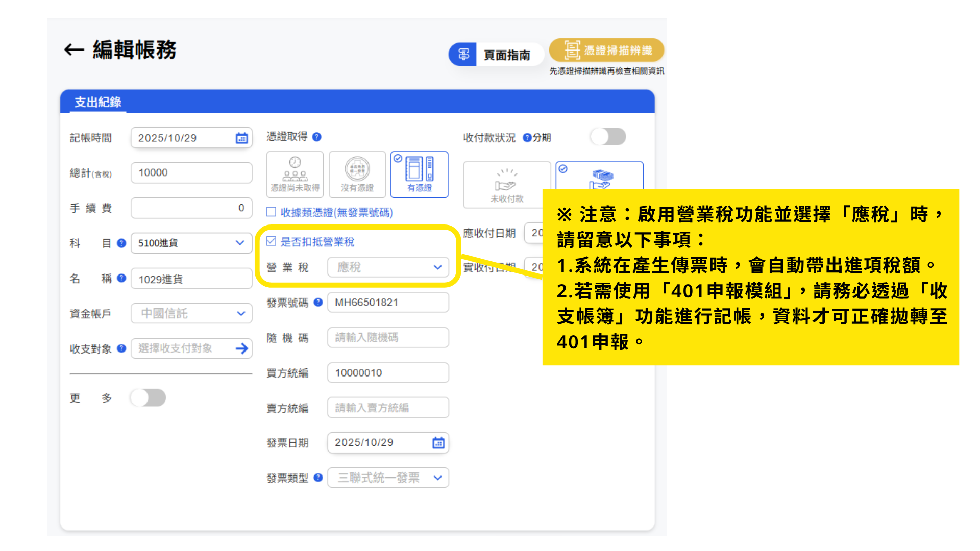Screen dimensions: 980x551
Task: Uncheck 是否扣抵營業稅 checkbox
Action: tap(272, 241)
